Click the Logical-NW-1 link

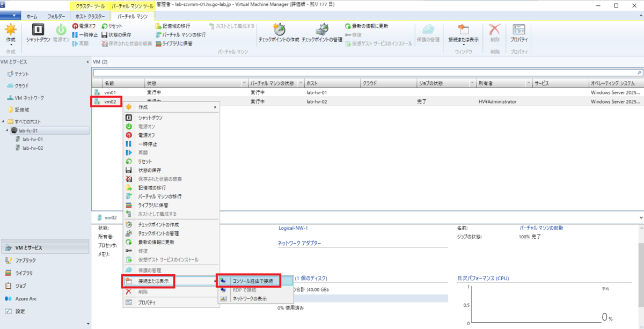293,228
